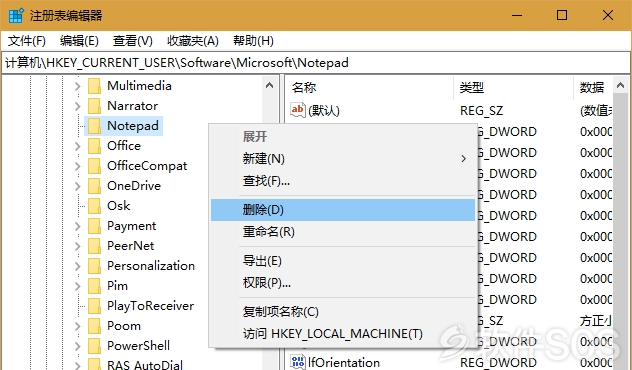Click the REG_DWORD type of lfOrientation row
Image resolution: width=632 pixels, height=370 pixels.
[498, 362]
